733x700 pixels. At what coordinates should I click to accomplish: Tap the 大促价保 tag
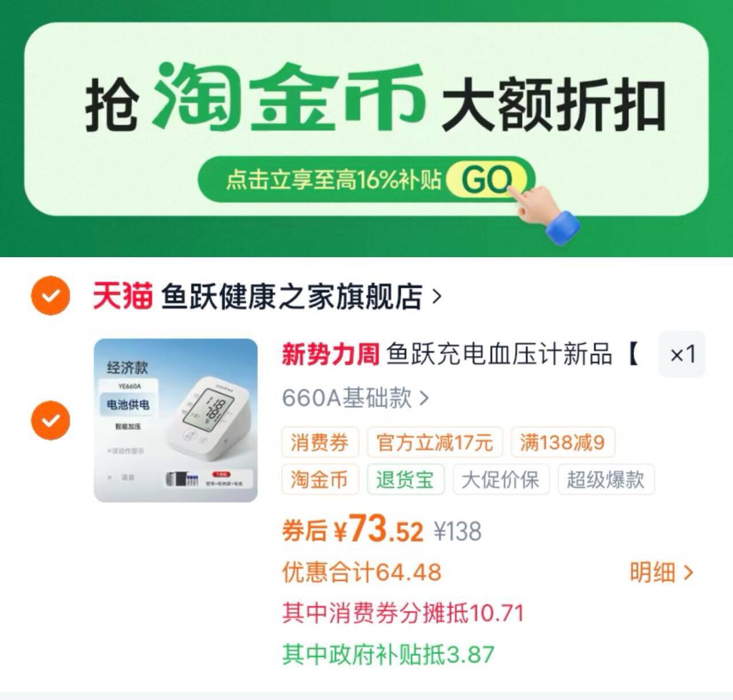click(x=501, y=479)
